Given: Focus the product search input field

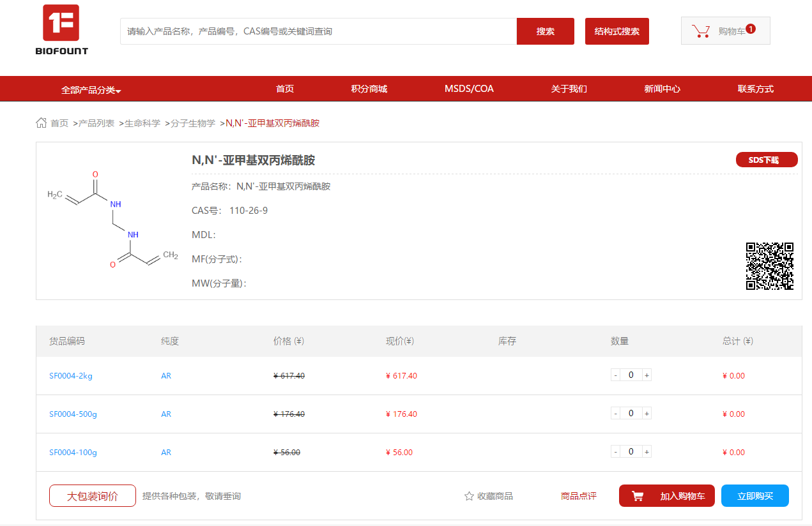Looking at the screenshot, I should point(318,31).
